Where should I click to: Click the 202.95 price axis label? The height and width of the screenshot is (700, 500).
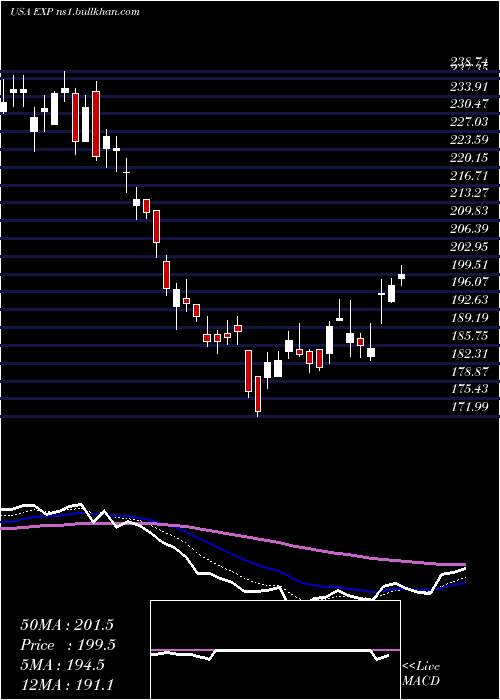point(469,246)
